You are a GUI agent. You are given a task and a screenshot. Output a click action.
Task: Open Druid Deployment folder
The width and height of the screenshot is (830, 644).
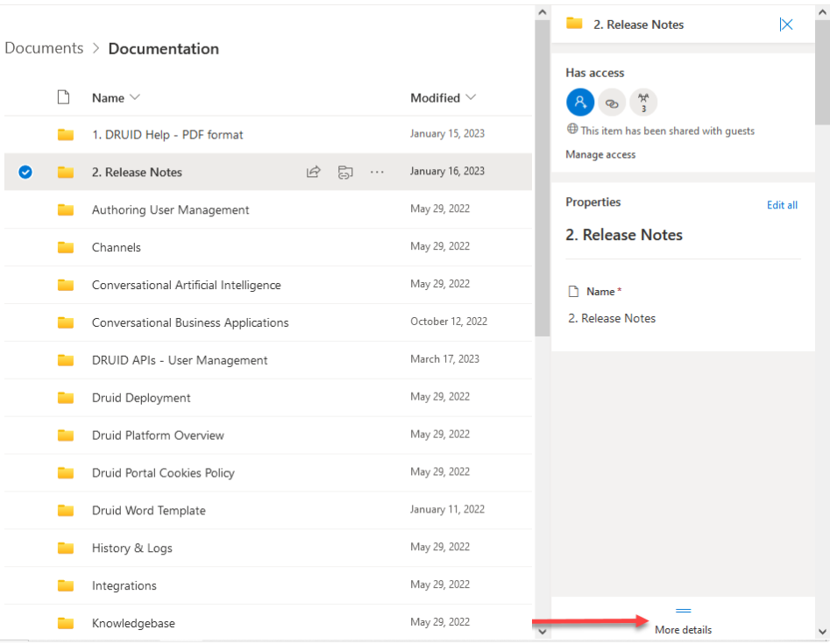(141, 398)
